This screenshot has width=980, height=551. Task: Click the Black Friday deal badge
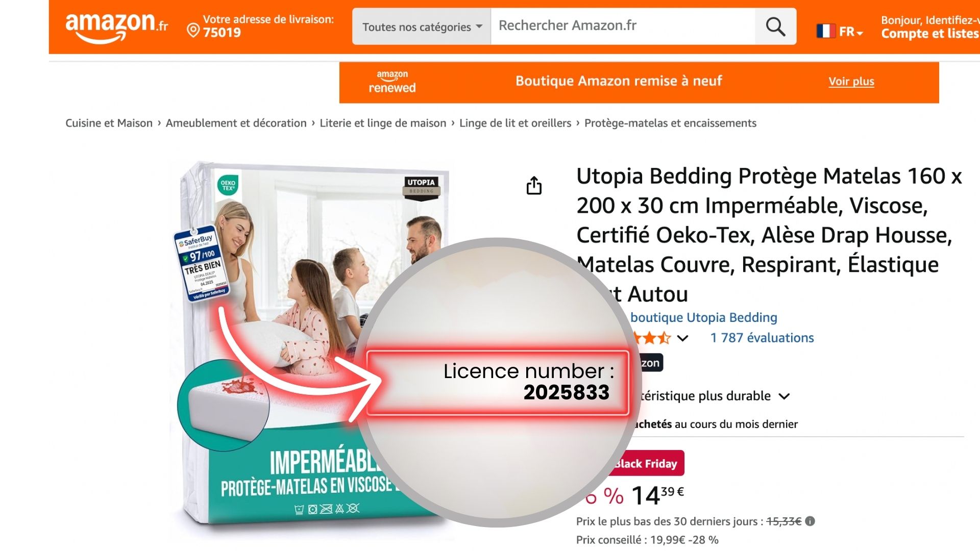(x=646, y=463)
